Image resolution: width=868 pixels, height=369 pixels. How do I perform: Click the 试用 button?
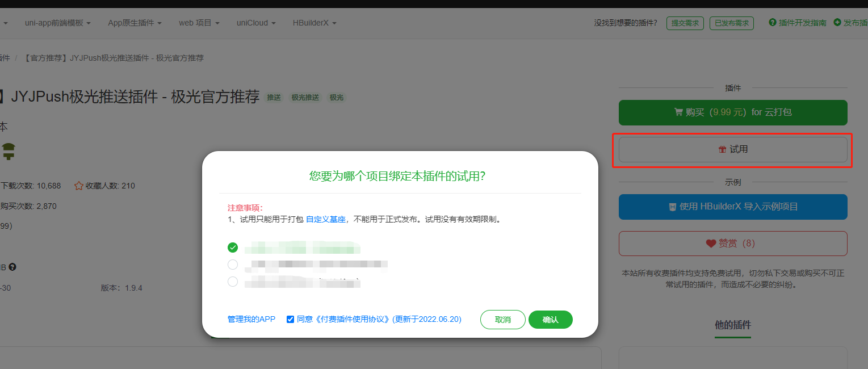733,149
